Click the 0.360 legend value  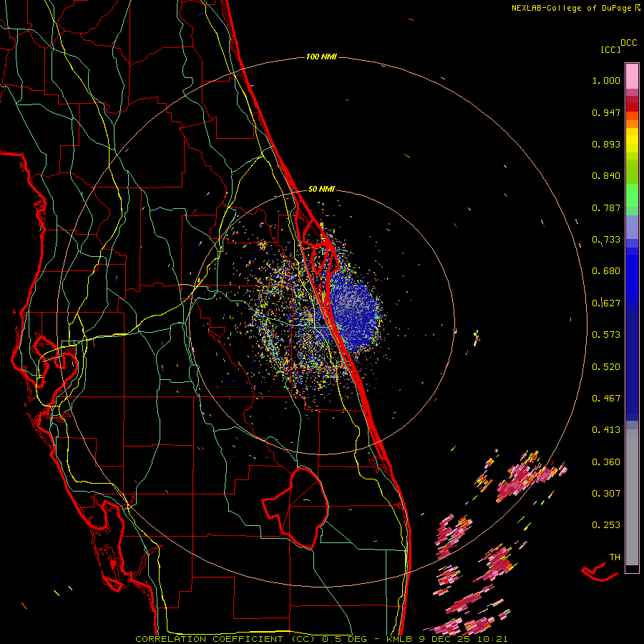[x=606, y=462]
